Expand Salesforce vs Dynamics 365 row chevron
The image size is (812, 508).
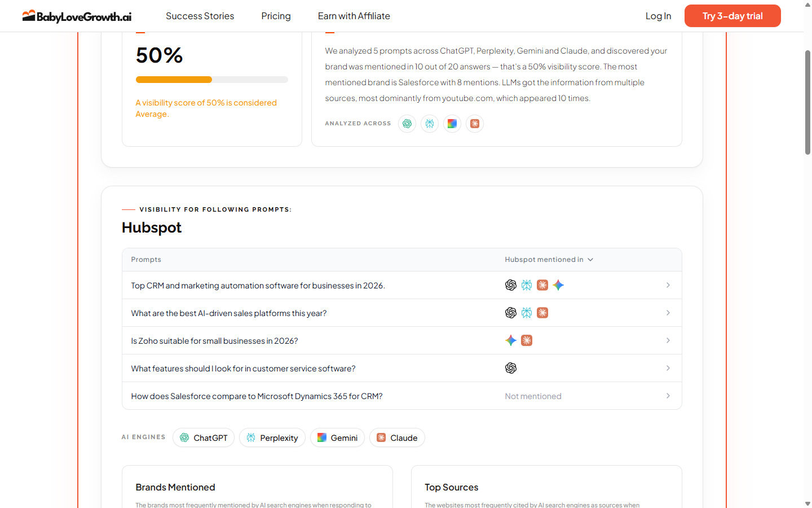pos(668,396)
